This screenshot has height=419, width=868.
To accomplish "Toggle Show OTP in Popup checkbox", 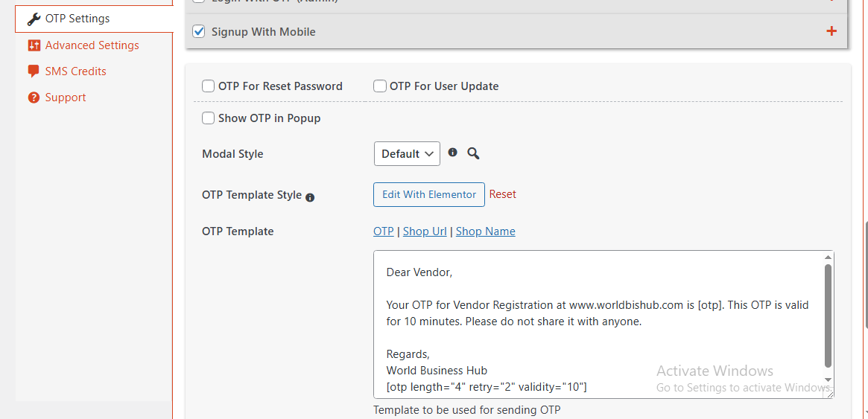I will [x=209, y=118].
